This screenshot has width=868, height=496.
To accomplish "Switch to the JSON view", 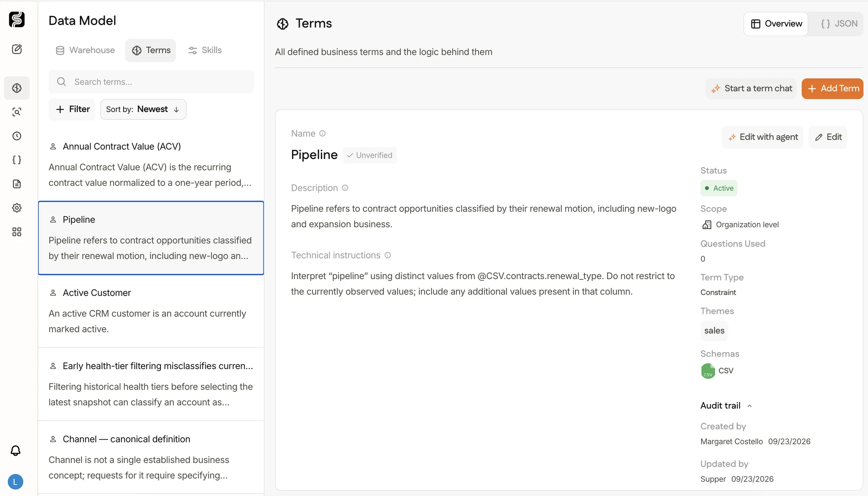I will click(839, 24).
